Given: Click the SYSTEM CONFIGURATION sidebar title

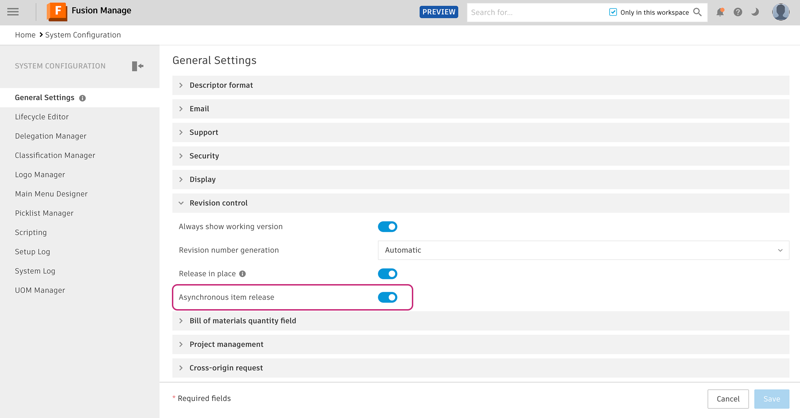Looking at the screenshot, I should (x=60, y=66).
